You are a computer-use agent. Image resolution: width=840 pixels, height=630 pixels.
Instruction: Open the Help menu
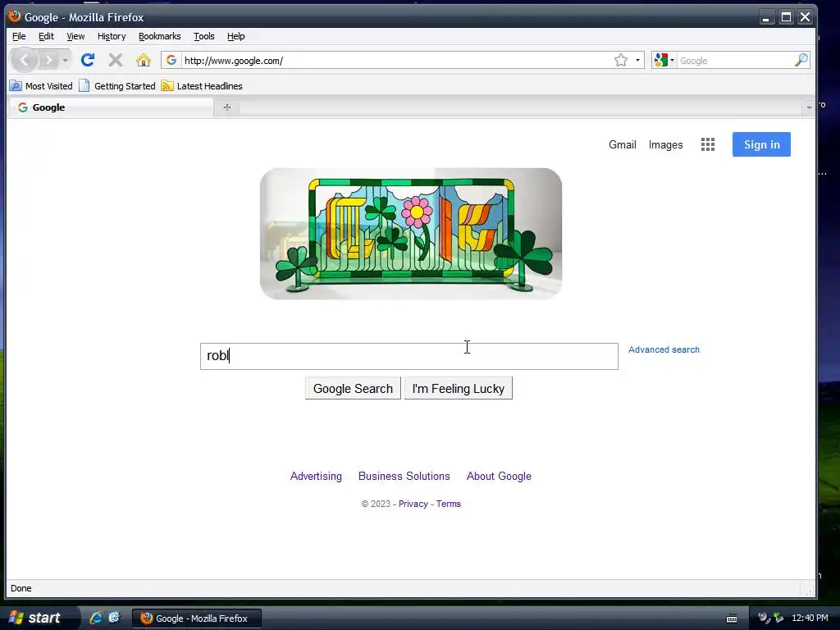click(235, 36)
